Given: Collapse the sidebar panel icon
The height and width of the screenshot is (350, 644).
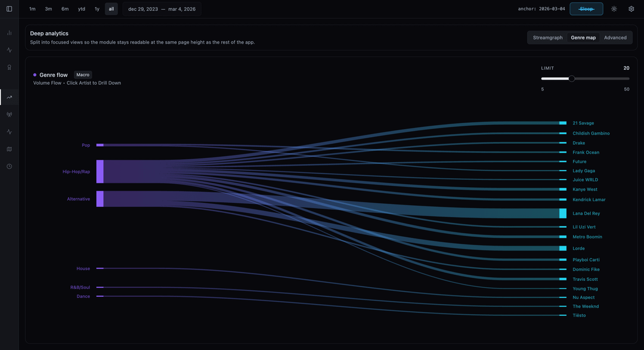Looking at the screenshot, I should pos(9,9).
